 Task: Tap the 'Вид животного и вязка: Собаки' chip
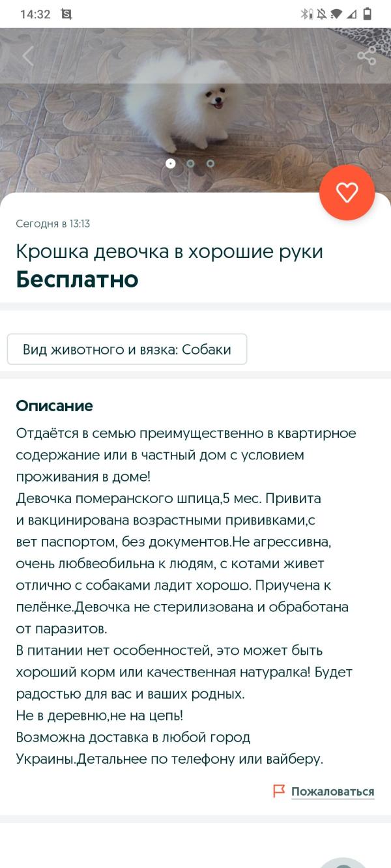[127, 349]
